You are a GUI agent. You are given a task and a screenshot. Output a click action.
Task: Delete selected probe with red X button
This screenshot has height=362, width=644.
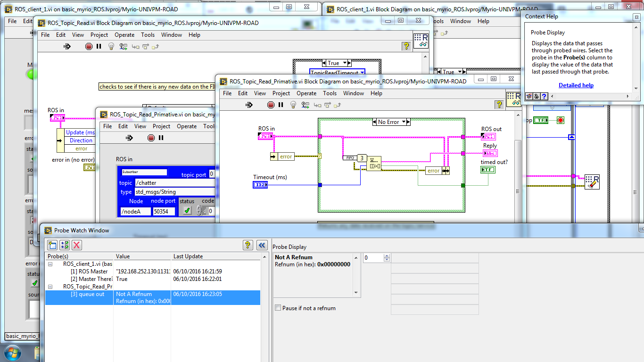[x=77, y=245]
